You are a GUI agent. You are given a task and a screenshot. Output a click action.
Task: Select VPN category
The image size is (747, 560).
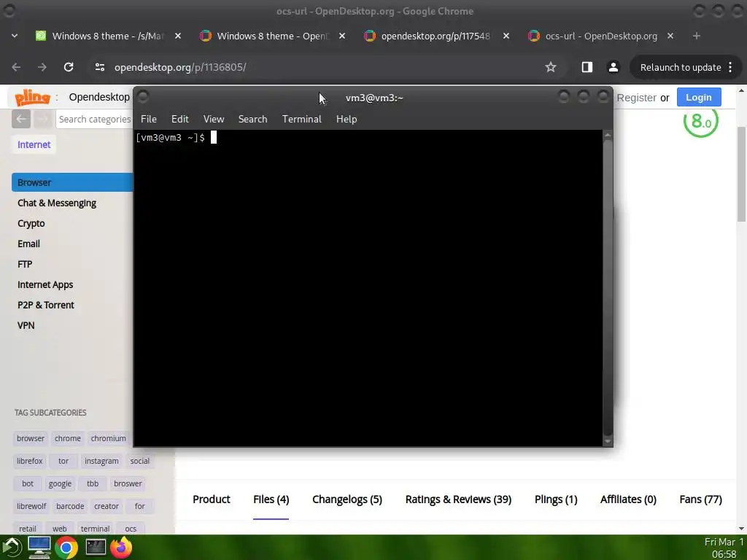click(26, 326)
